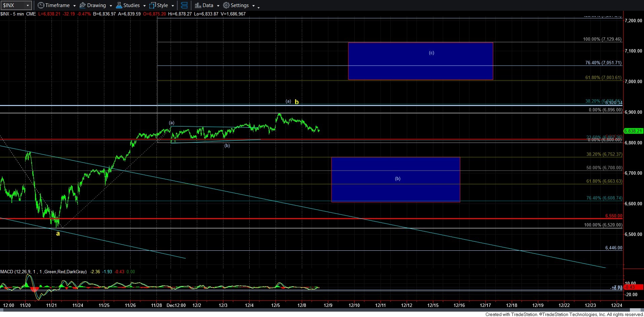Click the 6,838.21 current price marker
This screenshot has width=644, height=317.
point(633,131)
